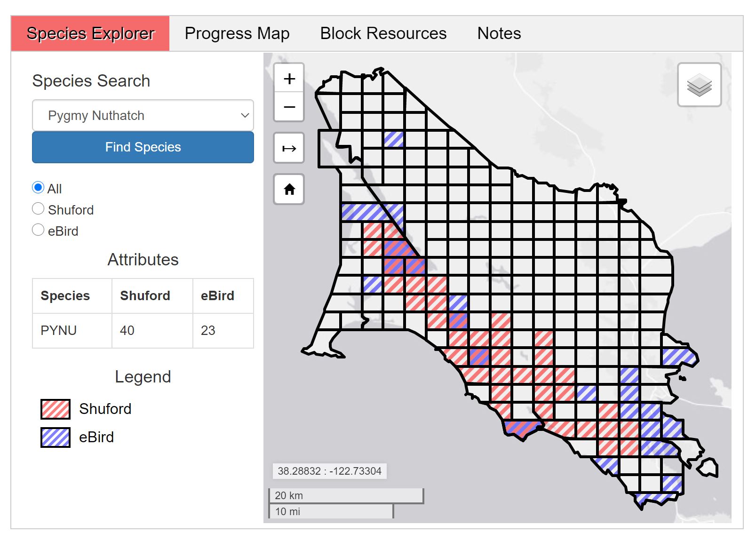Reset map with the home icon

pos(289,190)
